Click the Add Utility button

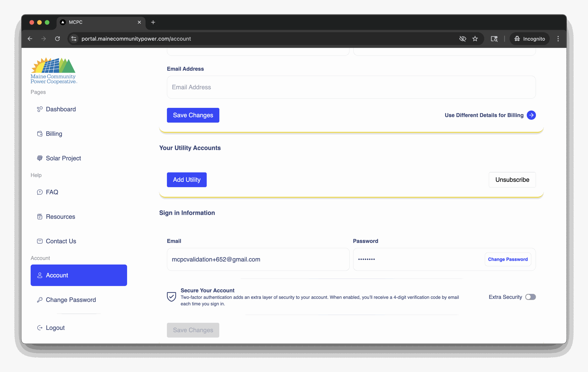click(x=187, y=180)
